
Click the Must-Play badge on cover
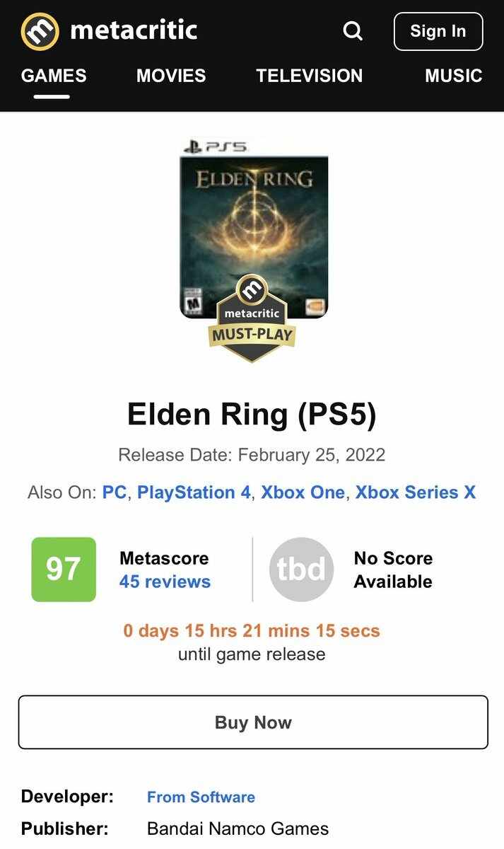tap(252, 318)
